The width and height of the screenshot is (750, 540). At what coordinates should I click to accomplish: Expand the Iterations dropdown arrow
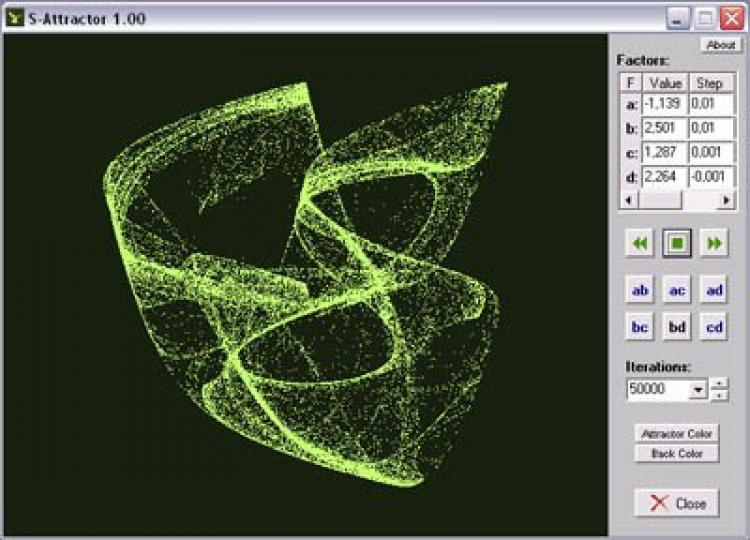coord(698,390)
